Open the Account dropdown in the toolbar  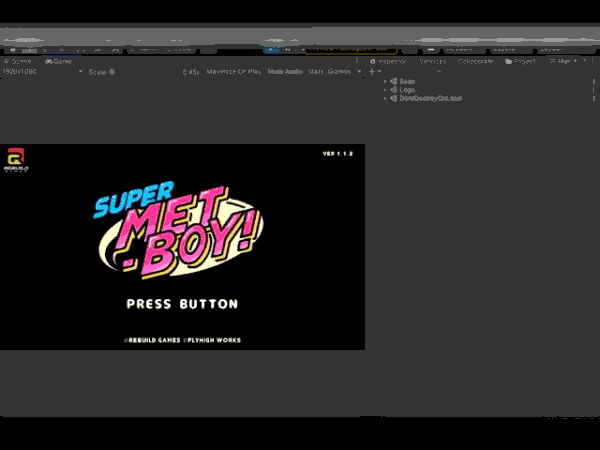(x=462, y=49)
